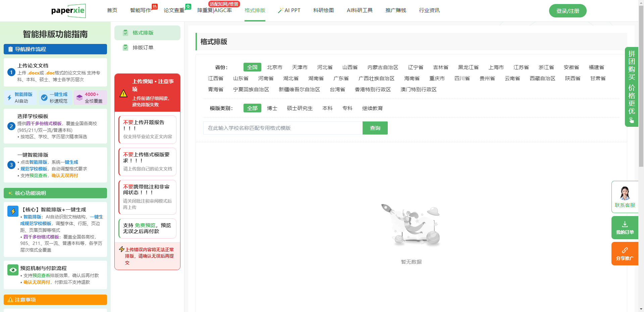644x312 pixels.
Task: Click the school name search input field
Action: coord(282,128)
